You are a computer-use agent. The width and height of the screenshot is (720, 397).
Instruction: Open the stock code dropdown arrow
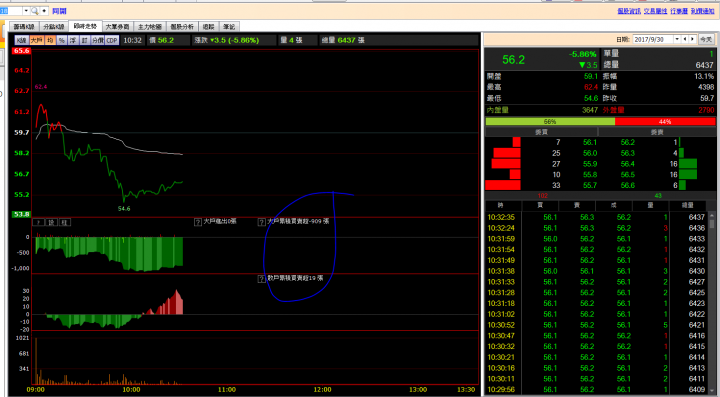click(x=26, y=11)
